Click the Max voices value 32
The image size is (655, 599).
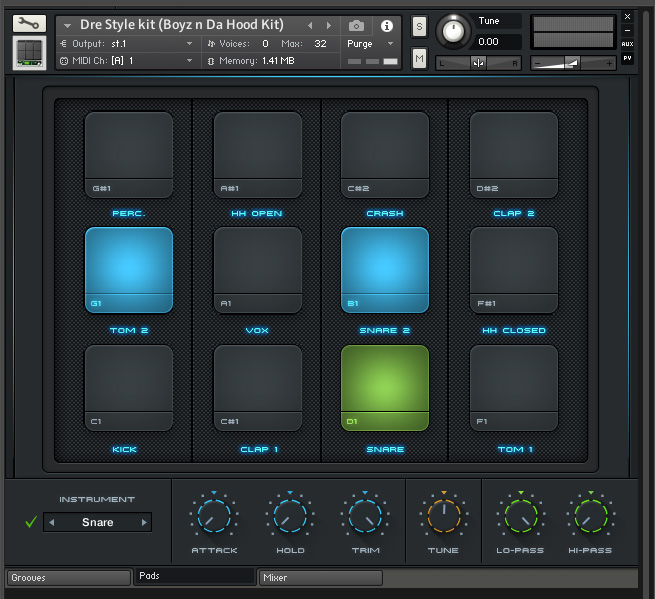(x=320, y=43)
